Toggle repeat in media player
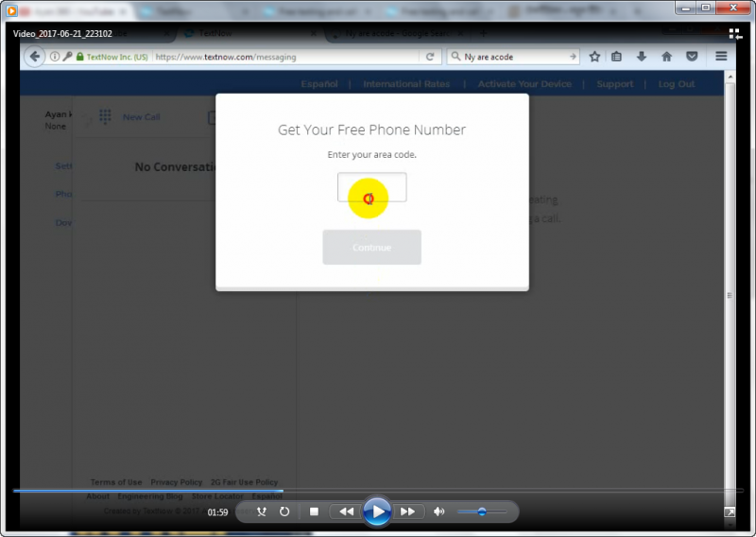The image size is (756, 537). (x=284, y=511)
